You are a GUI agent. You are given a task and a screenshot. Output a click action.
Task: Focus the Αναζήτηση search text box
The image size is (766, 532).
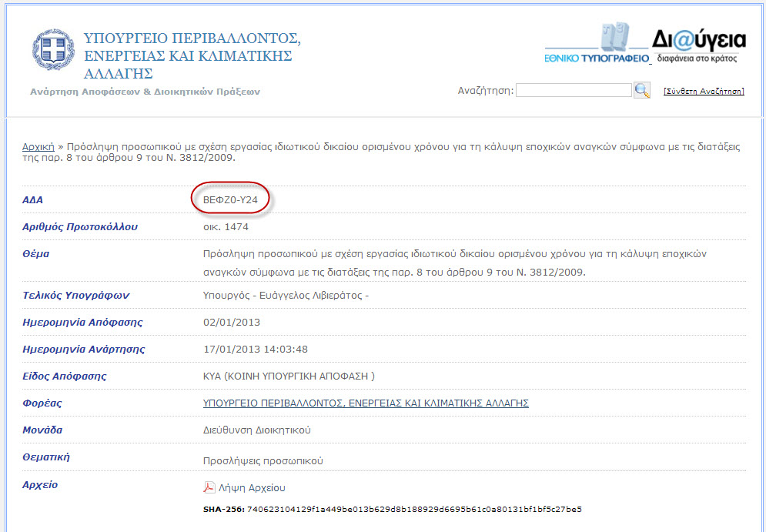(574, 91)
